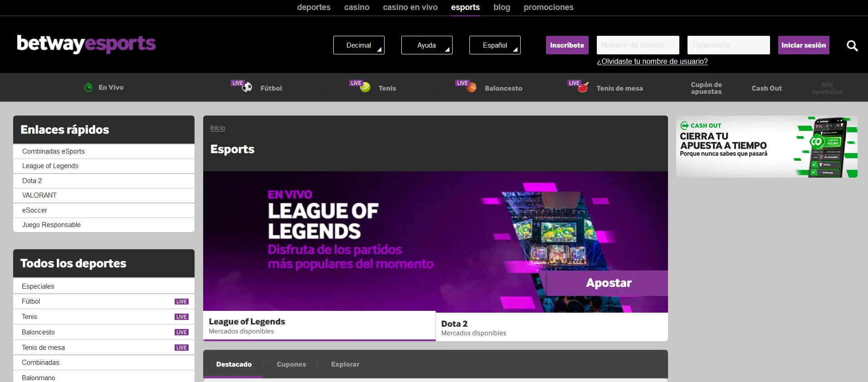
Task: Switch to the Cupones tab
Action: pyautogui.click(x=292, y=364)
